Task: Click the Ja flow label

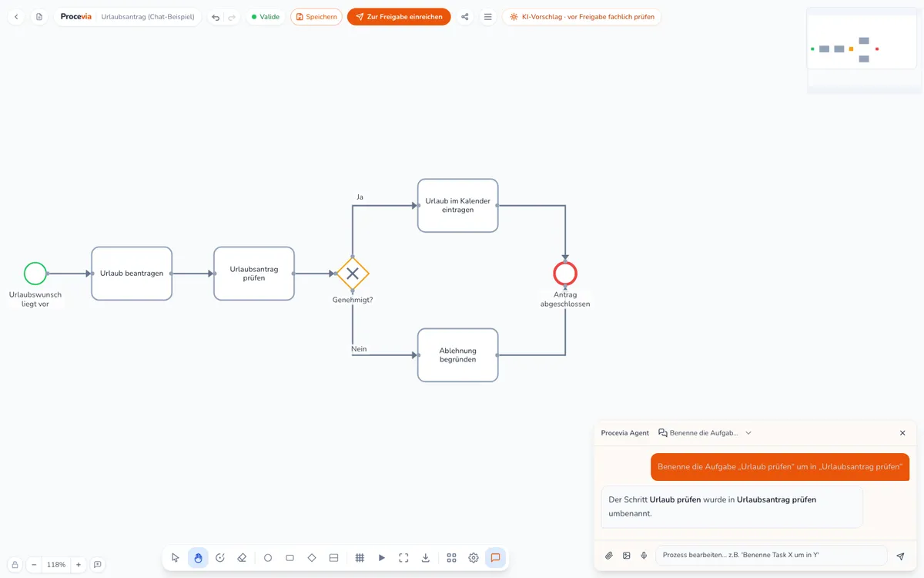Action: tap(360, 197)
